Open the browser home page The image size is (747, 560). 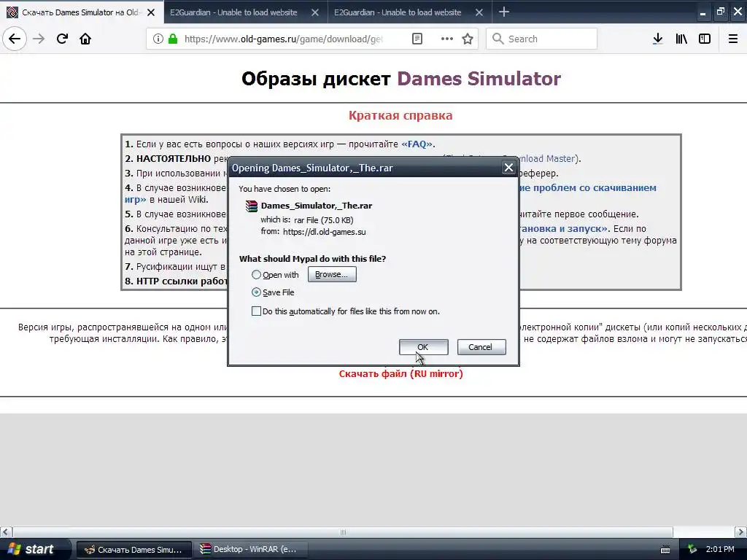[85, 39]
